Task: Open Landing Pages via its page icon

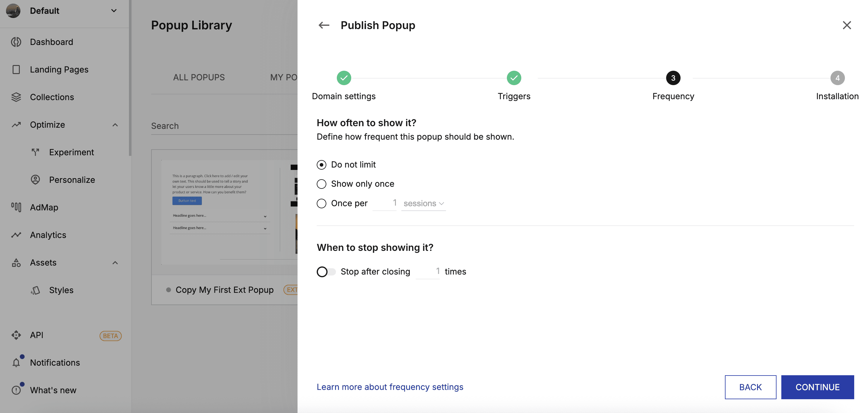Action: (x=16, y=69)
